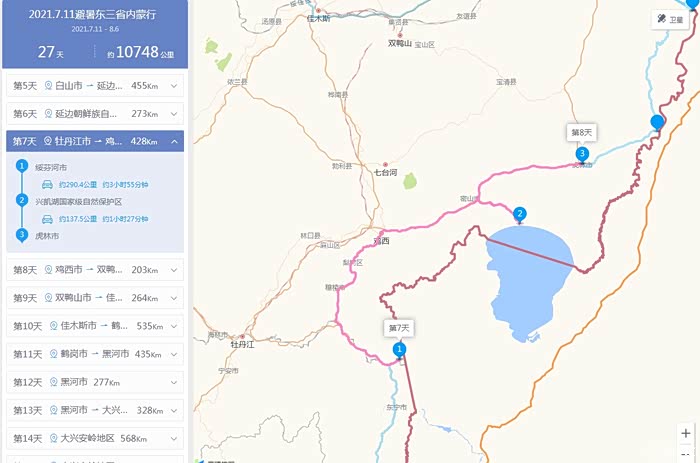Click map marker 3 under the 第8天 label
Screen dimensions: 700x463
582,155
